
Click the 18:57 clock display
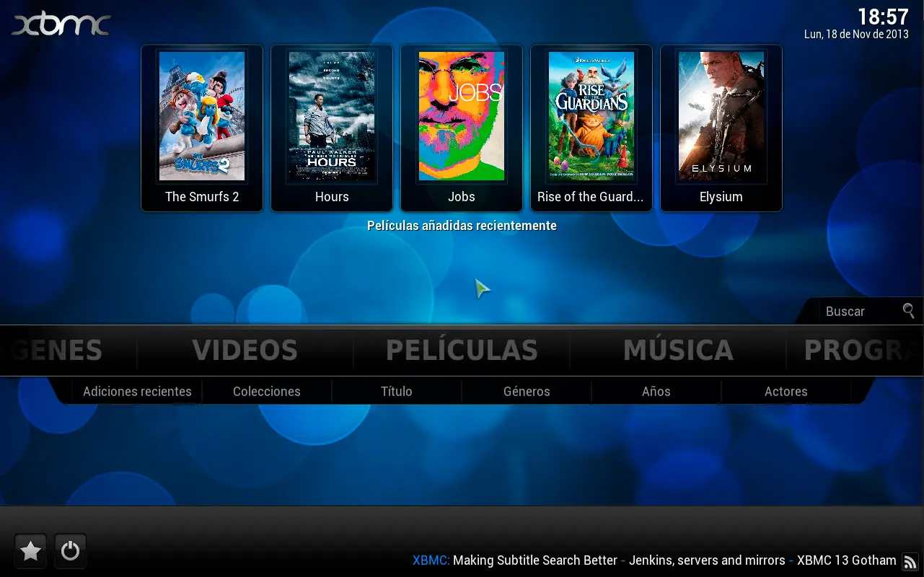883,17
